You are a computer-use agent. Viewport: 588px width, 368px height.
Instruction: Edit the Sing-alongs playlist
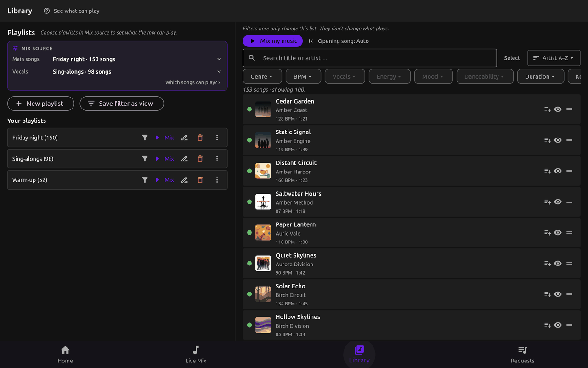[x=184, y=159]
